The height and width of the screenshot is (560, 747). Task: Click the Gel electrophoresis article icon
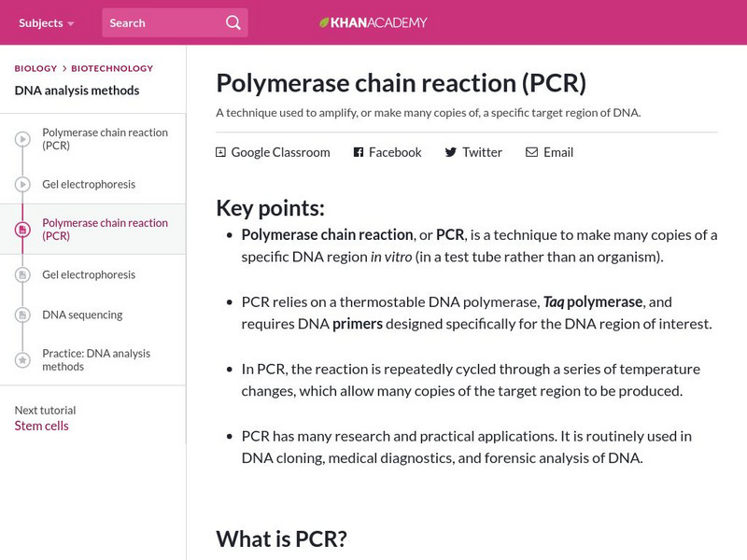click(x=21, y=274)
